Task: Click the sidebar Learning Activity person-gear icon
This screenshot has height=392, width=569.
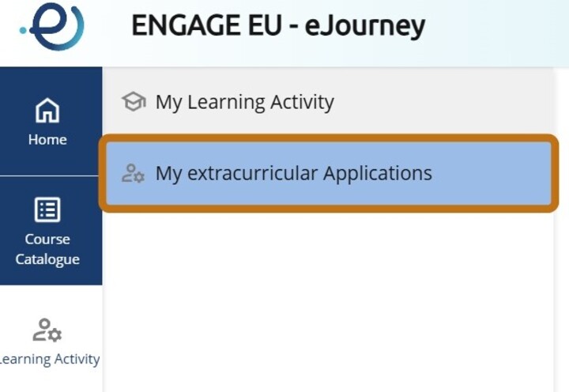Action: pos(47,330)
